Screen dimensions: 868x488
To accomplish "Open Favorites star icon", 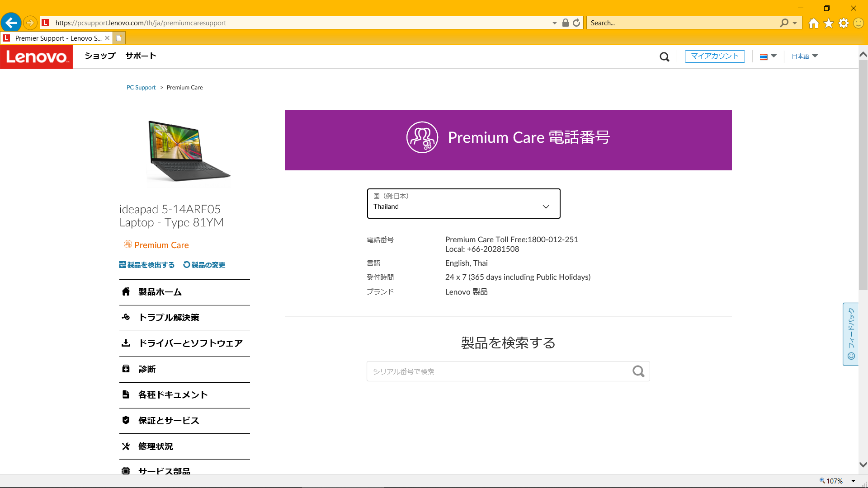I will (x=829, y=23).
